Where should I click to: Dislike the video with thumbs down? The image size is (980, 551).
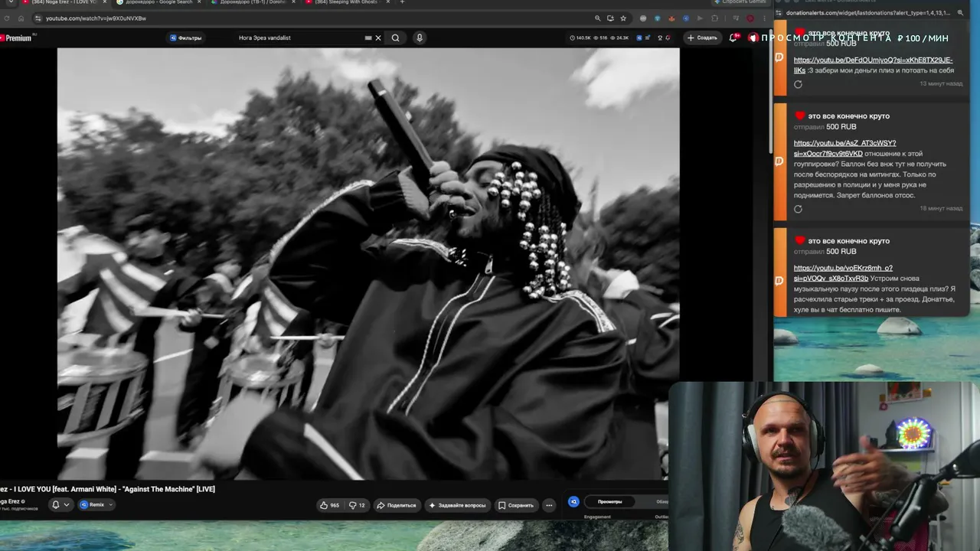coord(357,505)
